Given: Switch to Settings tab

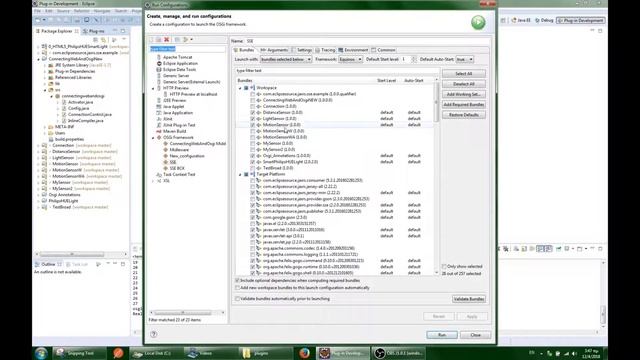Looking at the screenshot, I should (302, 50).
